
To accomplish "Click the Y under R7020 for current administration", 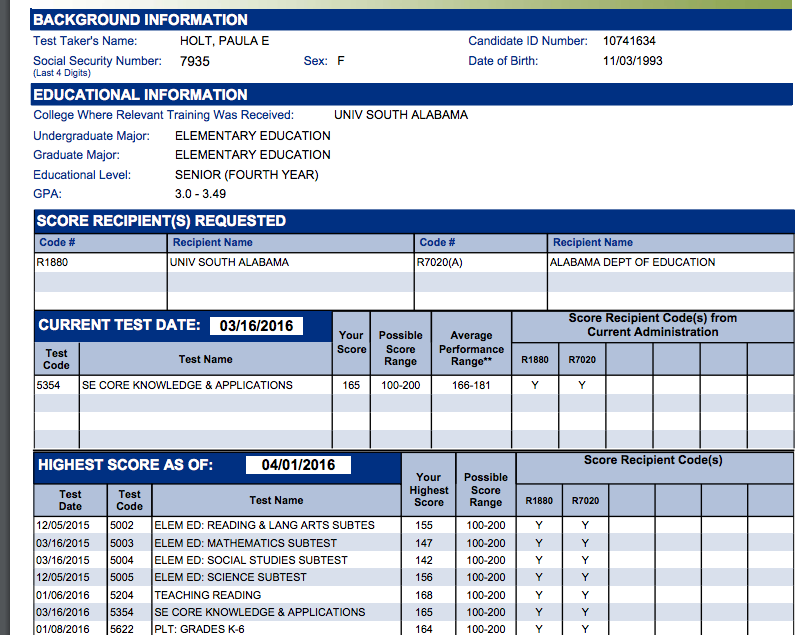I will coord(582,384).
